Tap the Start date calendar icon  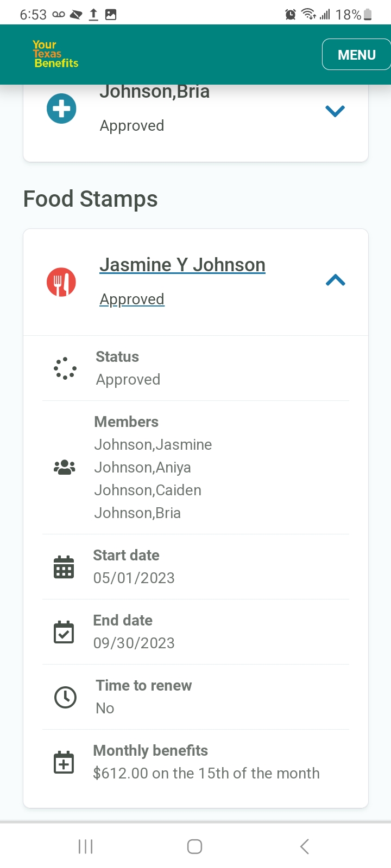tap(64, 567)
